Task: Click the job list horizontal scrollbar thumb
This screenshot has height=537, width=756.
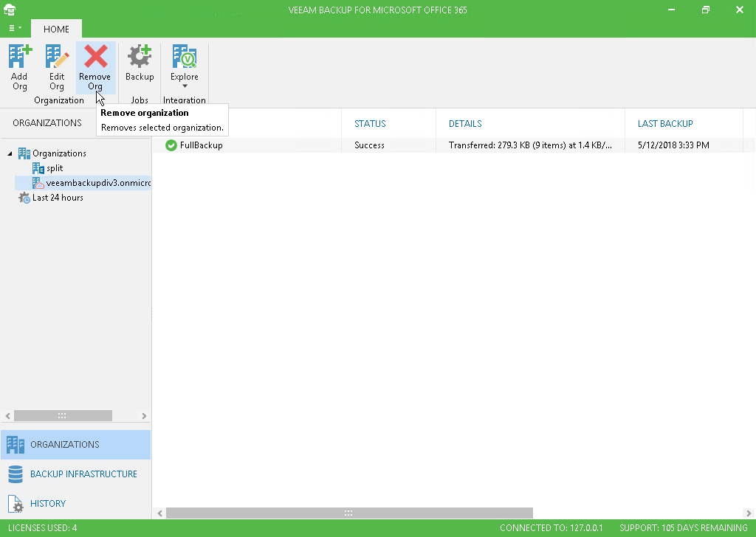Action: click(x=349, y=513)
